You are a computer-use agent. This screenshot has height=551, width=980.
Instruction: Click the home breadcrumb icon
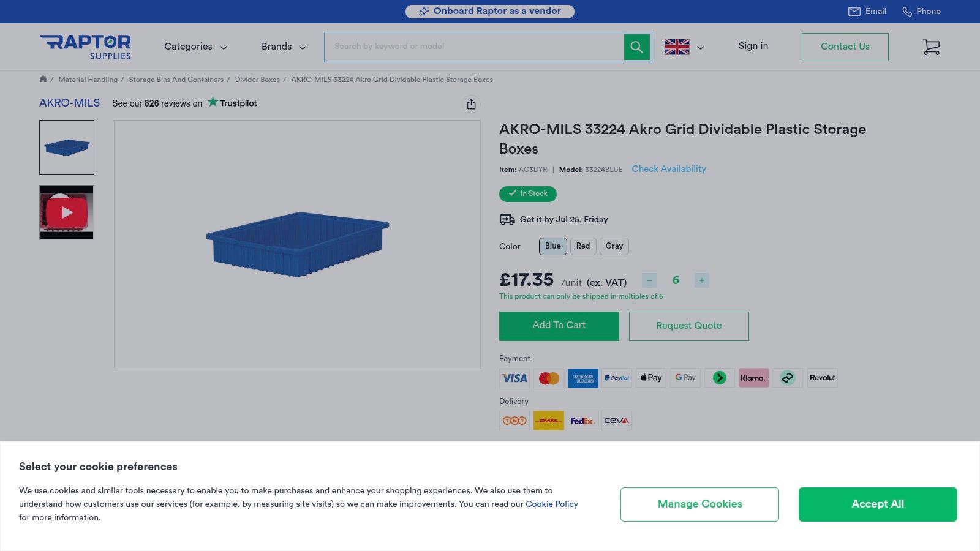click(43, 79)
